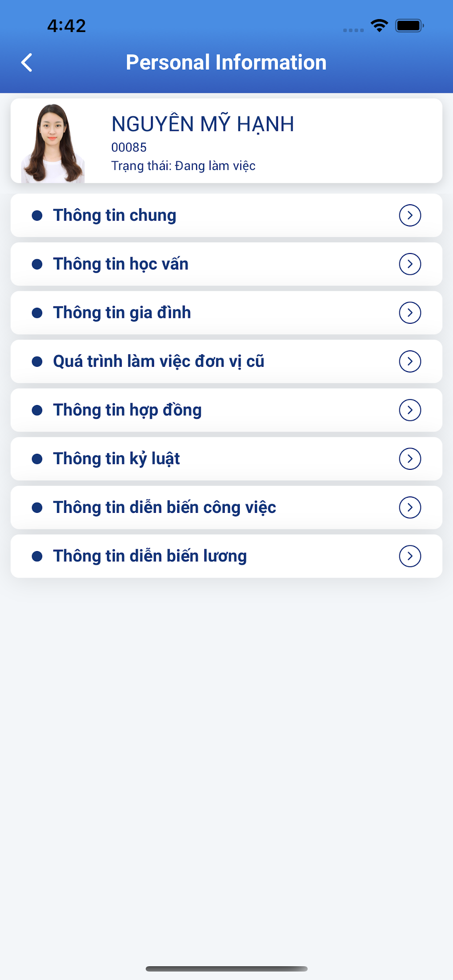The height and width of the screenshot is (980, 453).
Task: Open the employee profile photo
Action: (x=53, y=143)
